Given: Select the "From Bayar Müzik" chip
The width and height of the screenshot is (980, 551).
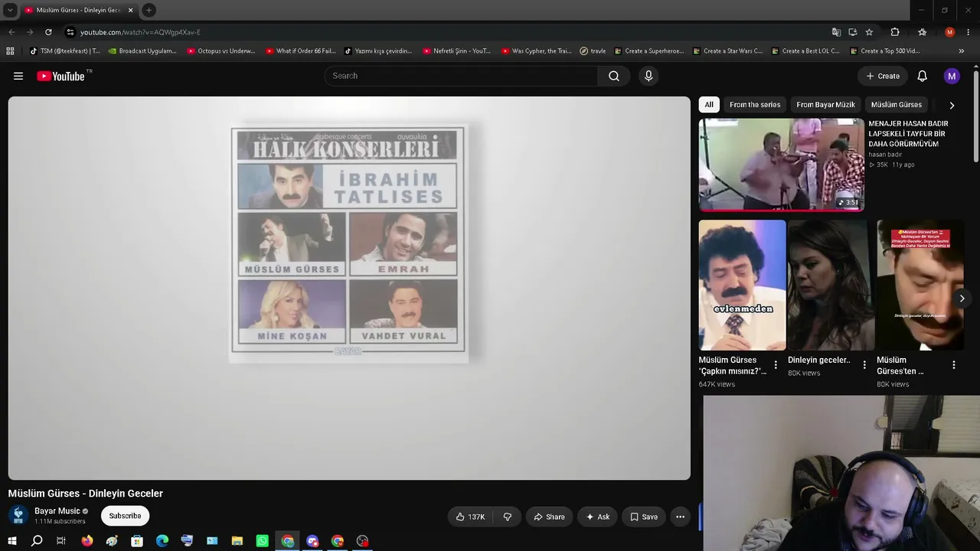Looking at the screenshot, I should click(x=825, y=105).
